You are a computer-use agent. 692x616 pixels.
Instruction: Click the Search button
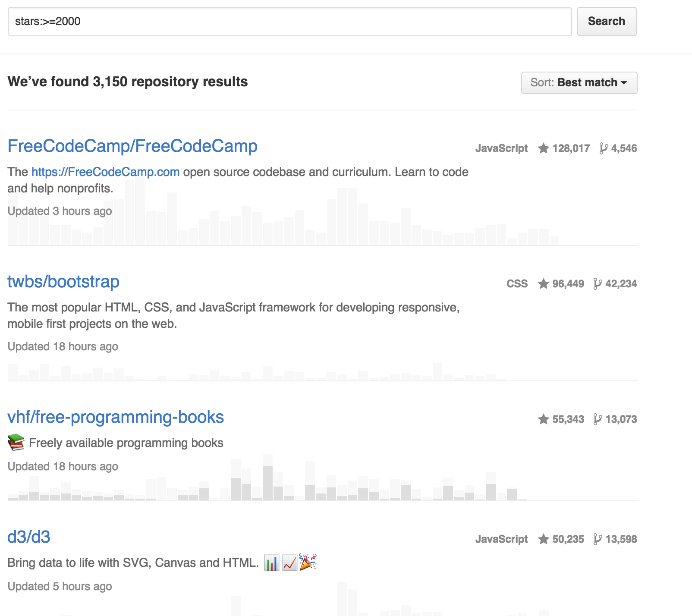607,22
